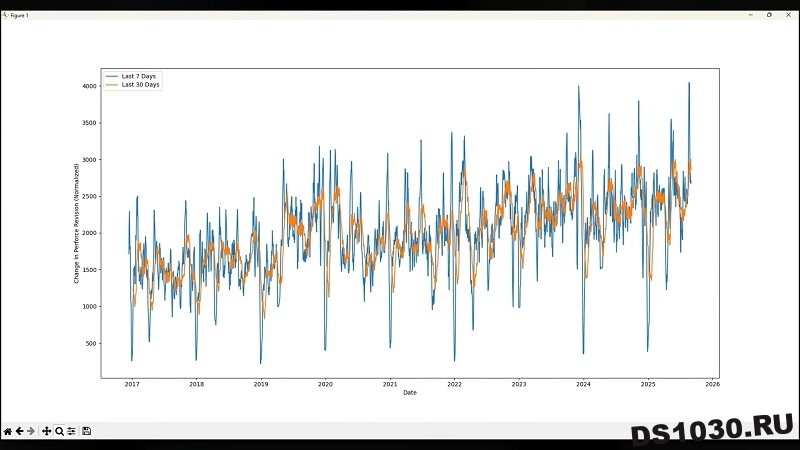This screenshot has height=450, width=800.
Task: Click the 2024 tick label on the x-axis
Action: click(583, 384)
